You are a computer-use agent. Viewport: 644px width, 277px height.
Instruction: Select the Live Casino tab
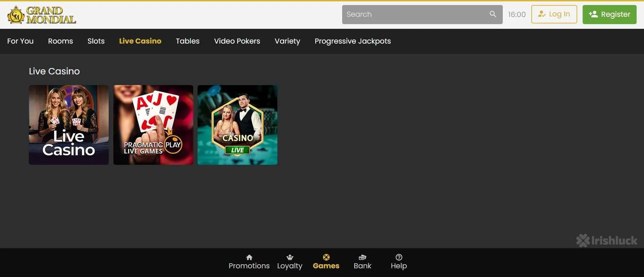(140, 41)
